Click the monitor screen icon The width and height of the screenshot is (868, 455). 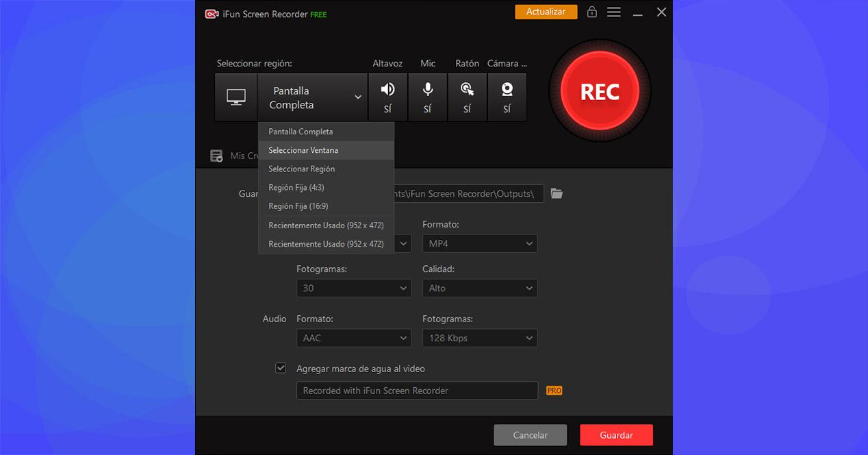click(236, 97)
